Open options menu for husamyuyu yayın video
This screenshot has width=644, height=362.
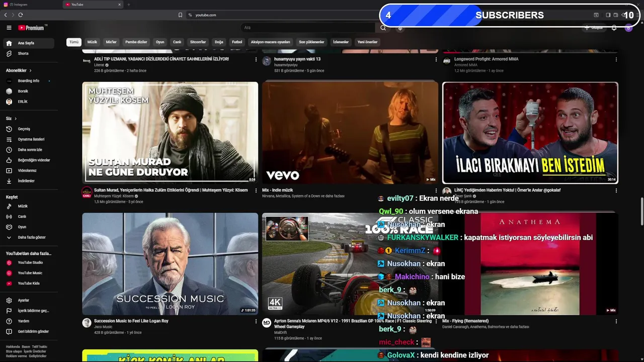(x=436, y=59)
